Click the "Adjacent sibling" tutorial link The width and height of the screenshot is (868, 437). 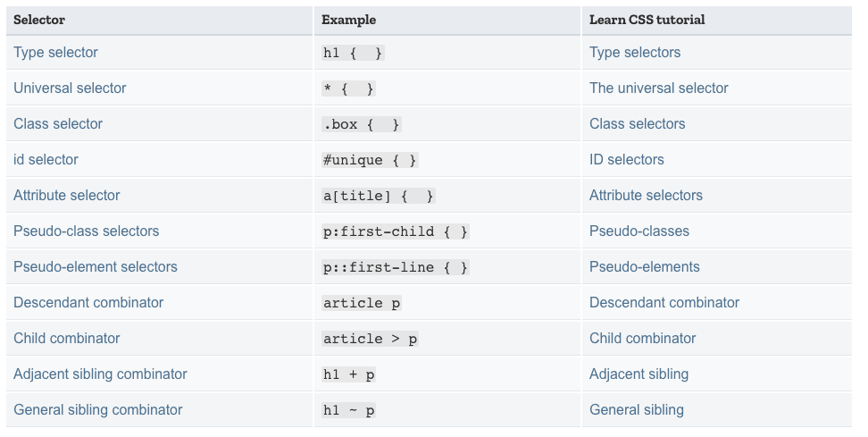(x=638, y=374)
